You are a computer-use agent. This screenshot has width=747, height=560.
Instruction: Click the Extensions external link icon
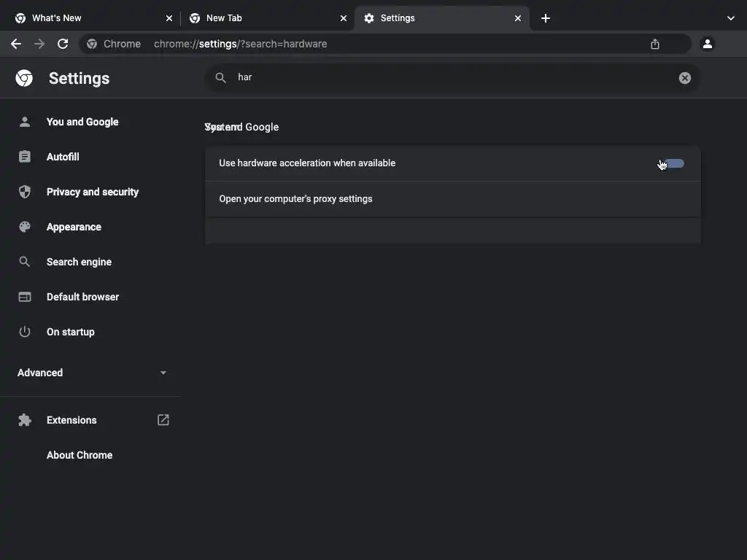(x=163, y=420)
